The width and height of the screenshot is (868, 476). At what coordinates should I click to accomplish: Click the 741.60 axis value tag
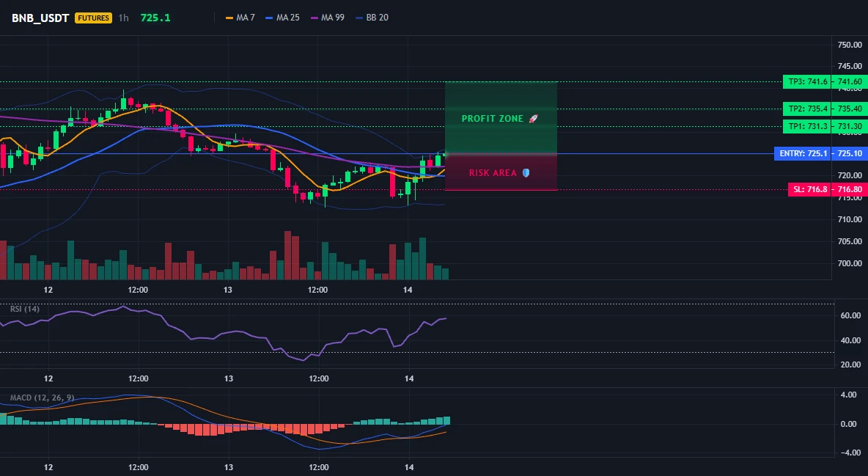tap(850, 81)
